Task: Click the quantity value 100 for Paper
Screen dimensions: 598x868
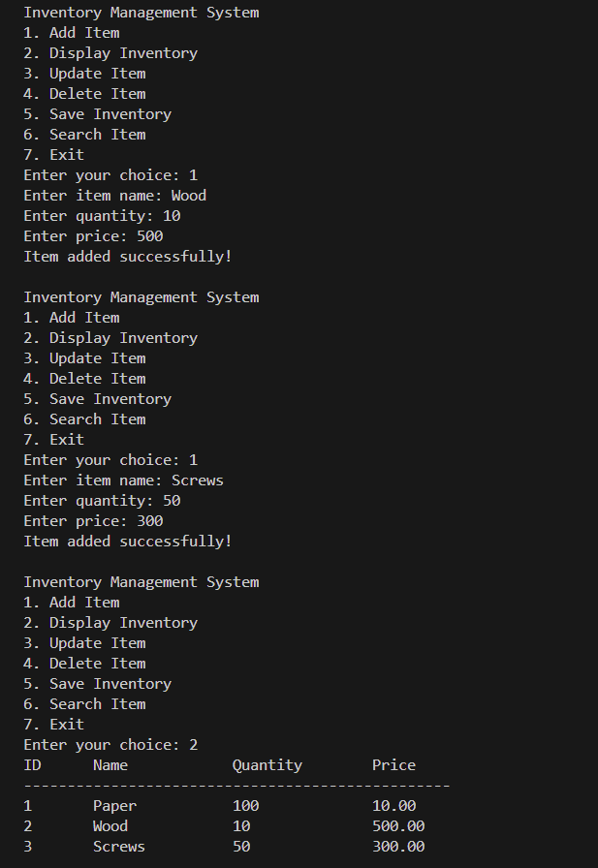Action: coord(245,806)
